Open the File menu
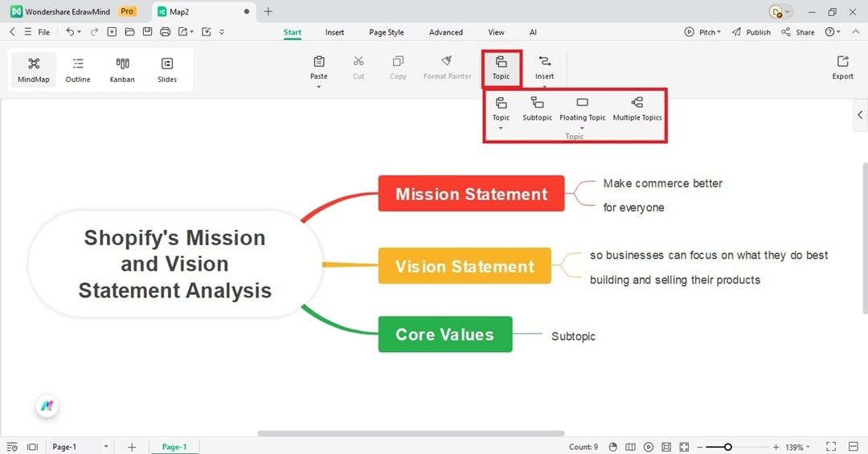The image size is (868, 454). [43, 32]
